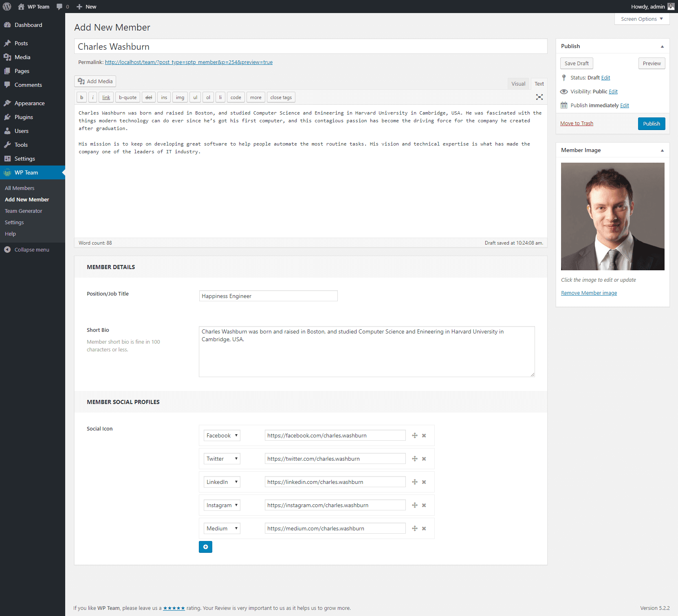The image size is (678, 616).
Task: Switch to the Visual editor tab
Action: click(518, 84)
